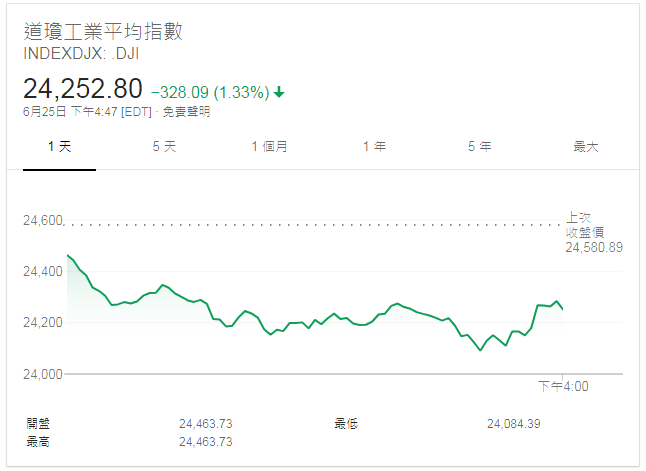Switch to the 5 年 tab
The width and height of the screenshot is (646, 471).
479,147
